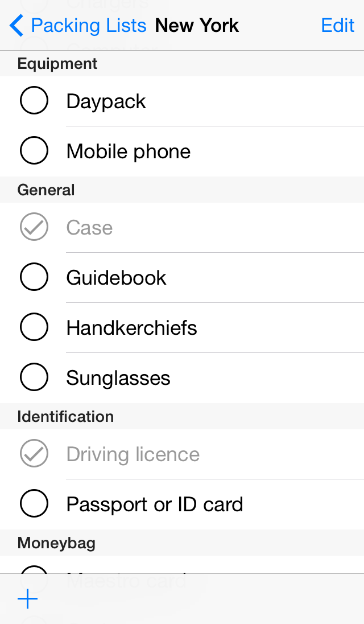Image resolution: width=364 pixels, height=624 pixels.
Task: Tick the Handkerchiefs circle
Action: click(x=34, y=328)
